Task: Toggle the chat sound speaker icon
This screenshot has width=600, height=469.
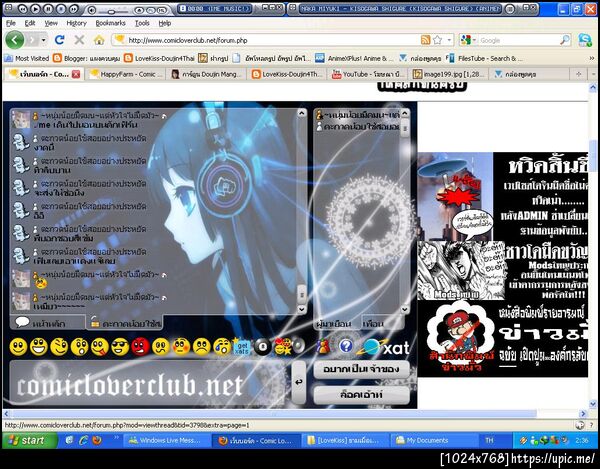Action: [x=299, y=346]
